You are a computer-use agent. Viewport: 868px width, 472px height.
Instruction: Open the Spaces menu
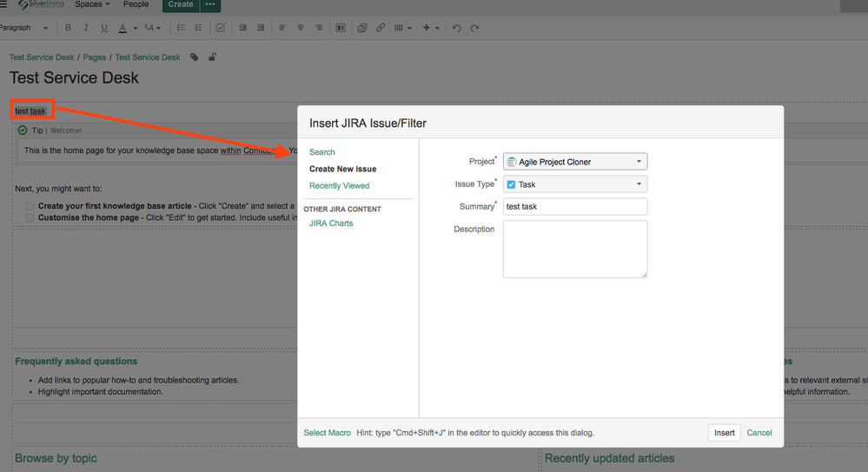(92, 4)
